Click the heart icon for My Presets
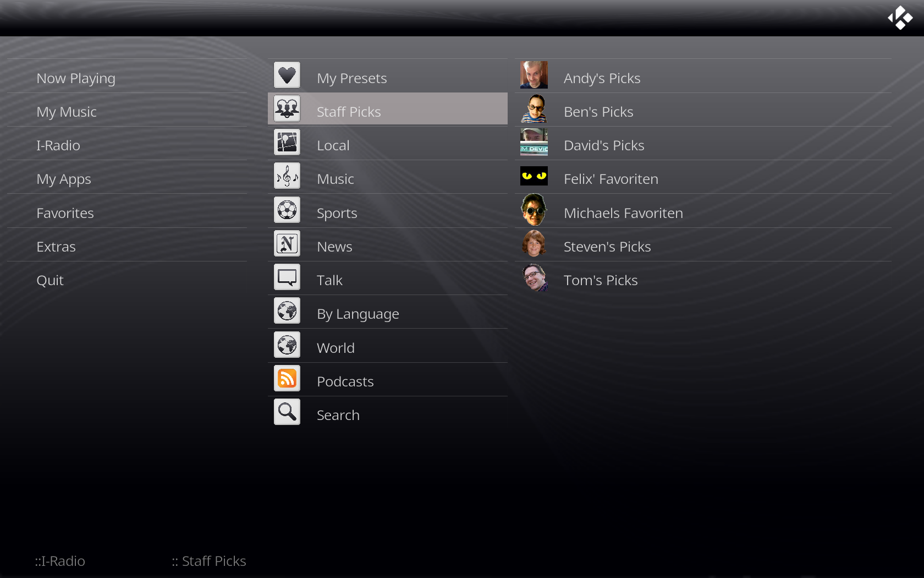The image size is (924, 578). 287,75
